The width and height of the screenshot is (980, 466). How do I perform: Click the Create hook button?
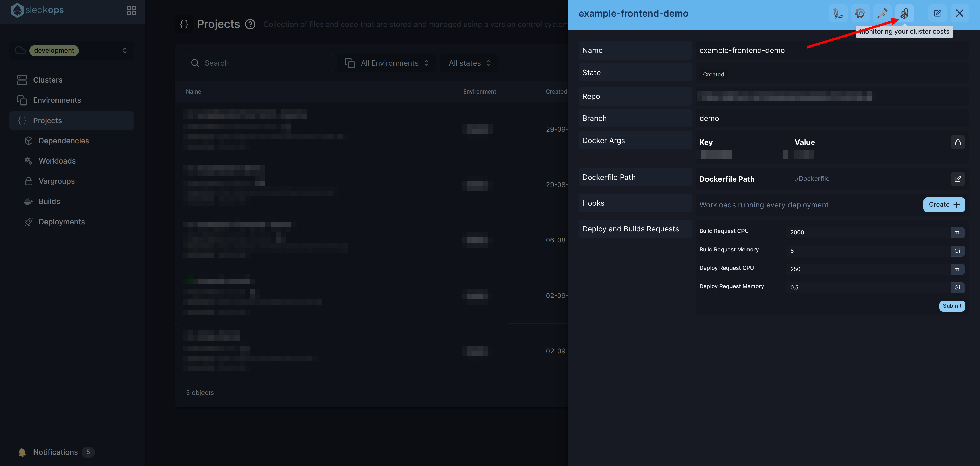pyautogui.click(x=944, y=204)
